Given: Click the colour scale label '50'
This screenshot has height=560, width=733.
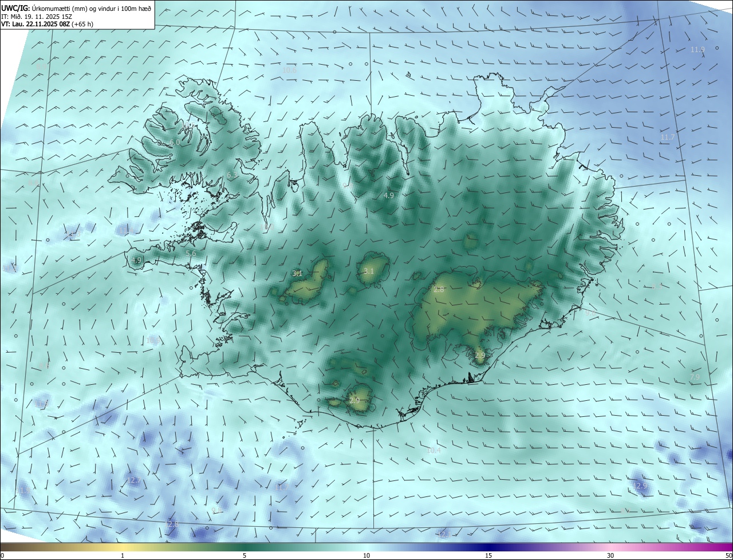Looking at the screenshot, I should (728, 555).
